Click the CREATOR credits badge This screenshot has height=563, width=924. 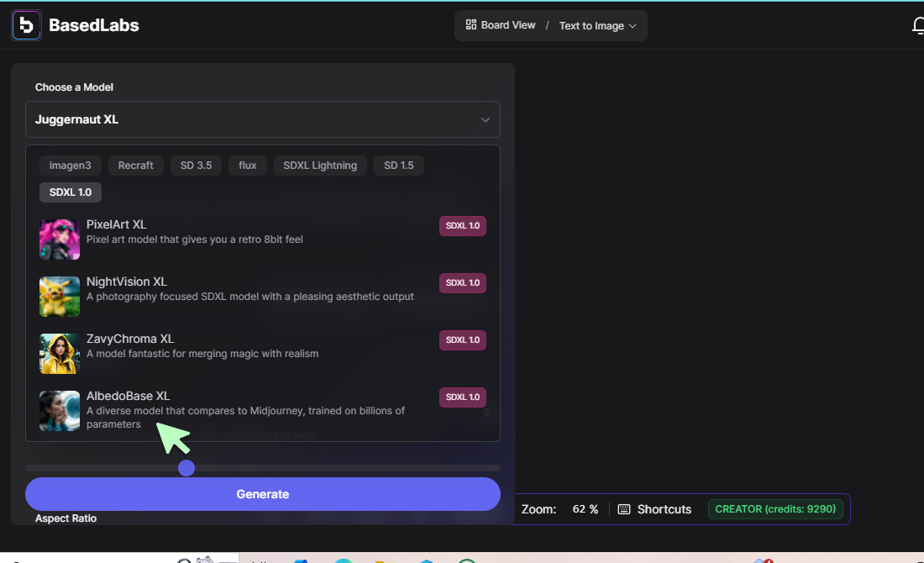tap(775, 509)
